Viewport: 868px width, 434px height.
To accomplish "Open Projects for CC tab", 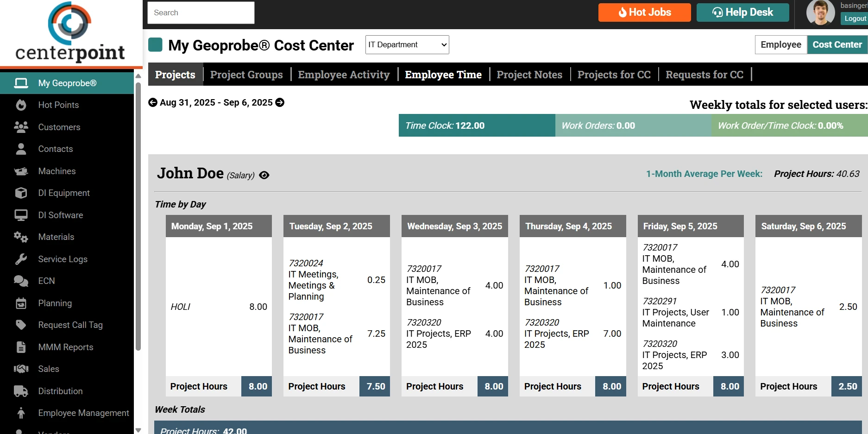I will click(614, 75).
